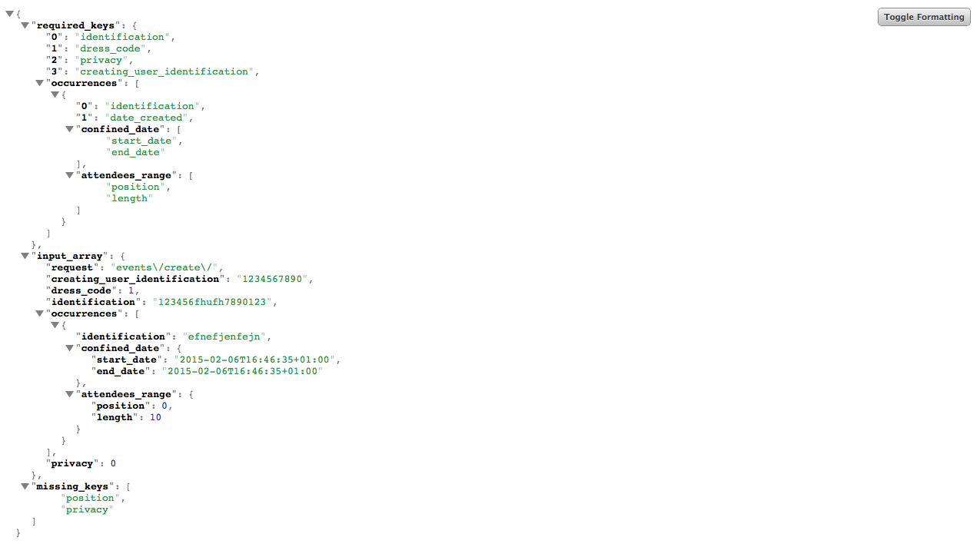Collapse attendees_range object with length 10
The image size is (980, 557).
(70, 394)
